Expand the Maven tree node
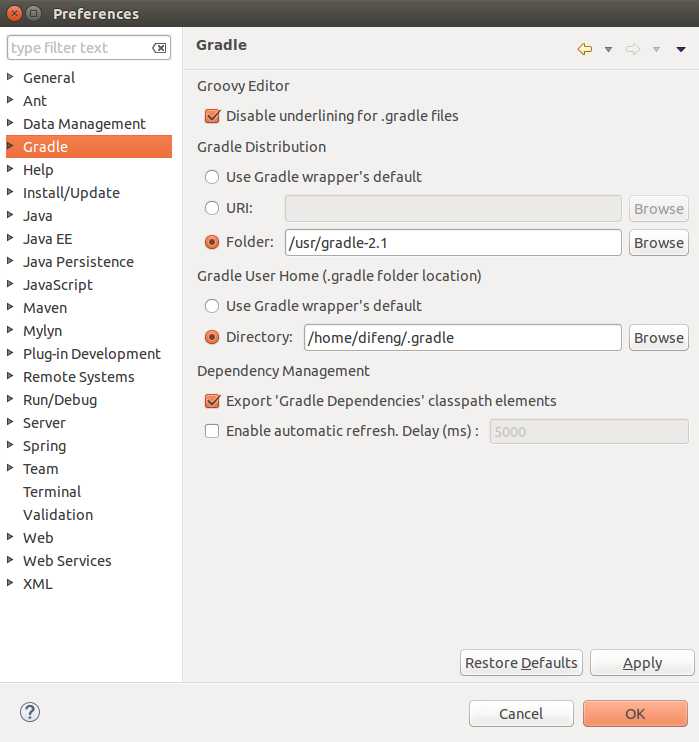This screenshot has width=699, height=742. coord(10,307)
